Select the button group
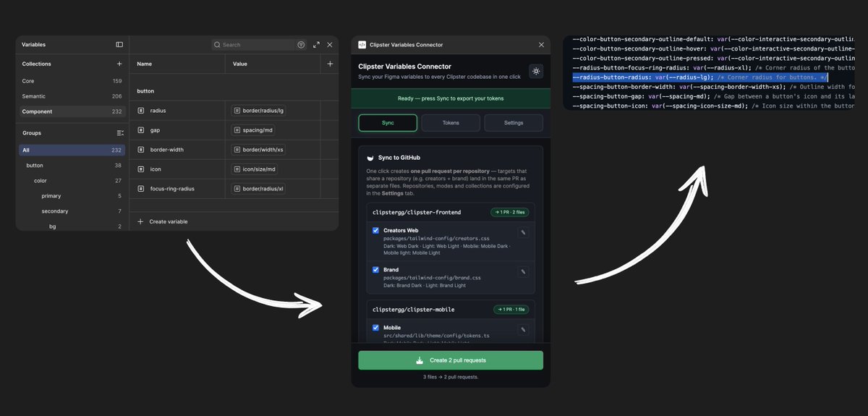868x416 pixels. [x=72, y=165]
